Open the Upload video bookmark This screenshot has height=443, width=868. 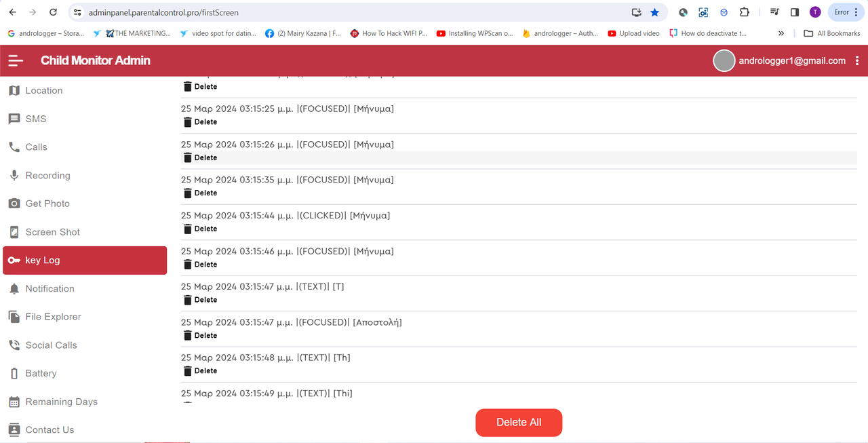click(634, 33)
